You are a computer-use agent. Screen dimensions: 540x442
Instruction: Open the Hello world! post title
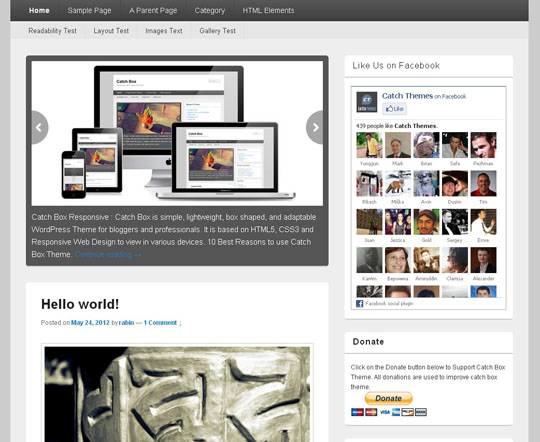click(x=80, y=304)
